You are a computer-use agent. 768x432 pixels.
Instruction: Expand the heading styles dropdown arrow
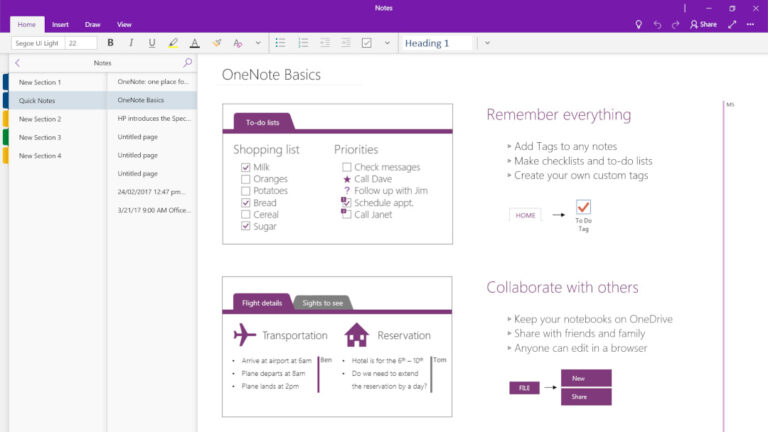(x=487, y=43)
